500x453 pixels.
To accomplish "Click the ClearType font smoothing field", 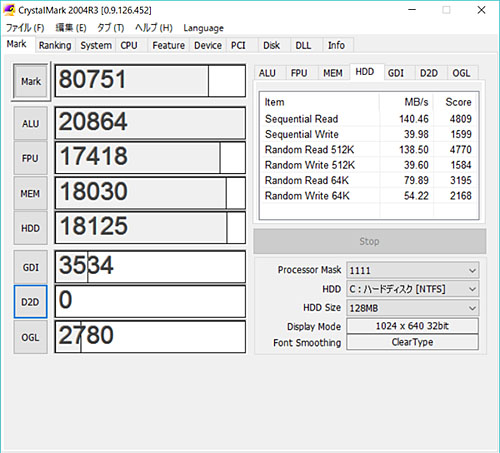I will point(412,342).
